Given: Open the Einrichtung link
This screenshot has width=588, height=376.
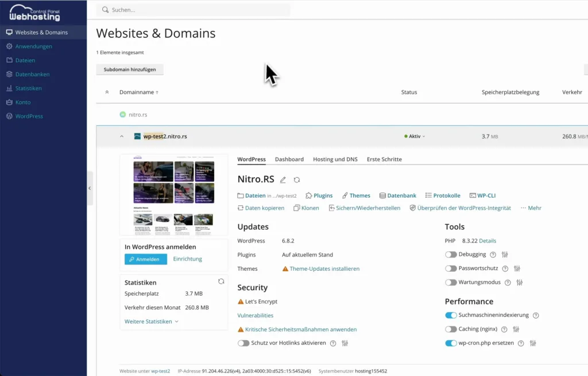Looking at the screenshot, I should pos(188,259).
